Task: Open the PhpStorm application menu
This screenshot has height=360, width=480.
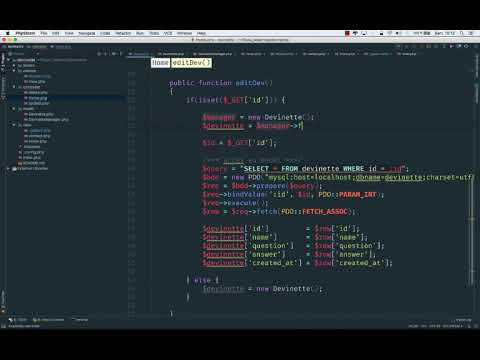Action: (x=25, y=33)
